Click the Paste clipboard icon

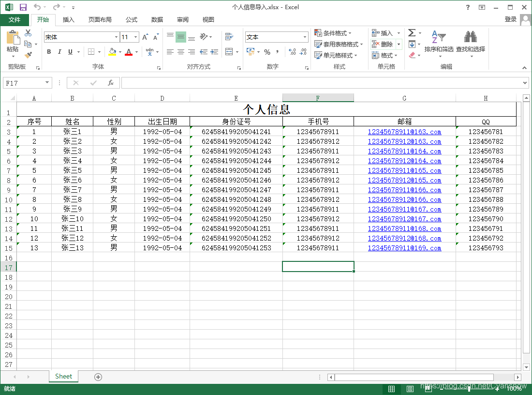point(13,37)
